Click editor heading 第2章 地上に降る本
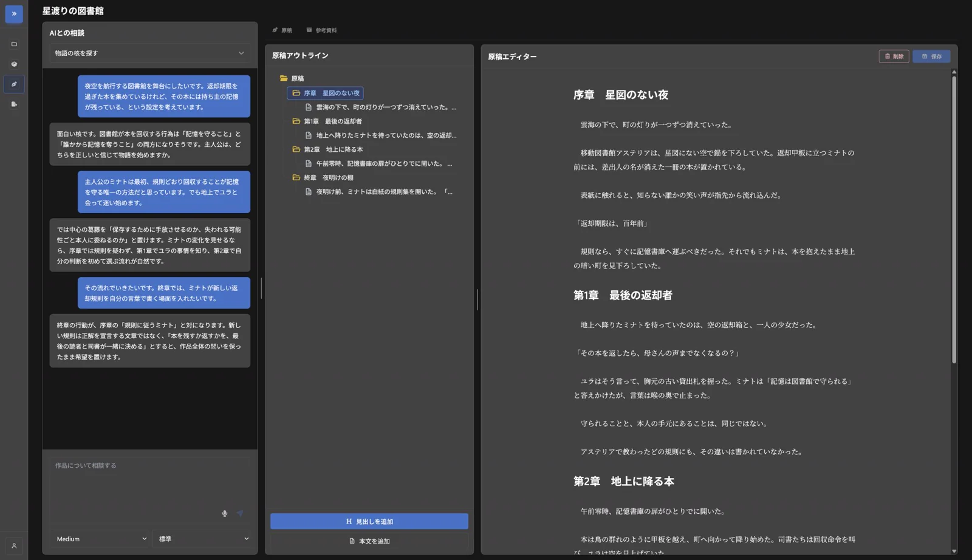 point(623,481)
